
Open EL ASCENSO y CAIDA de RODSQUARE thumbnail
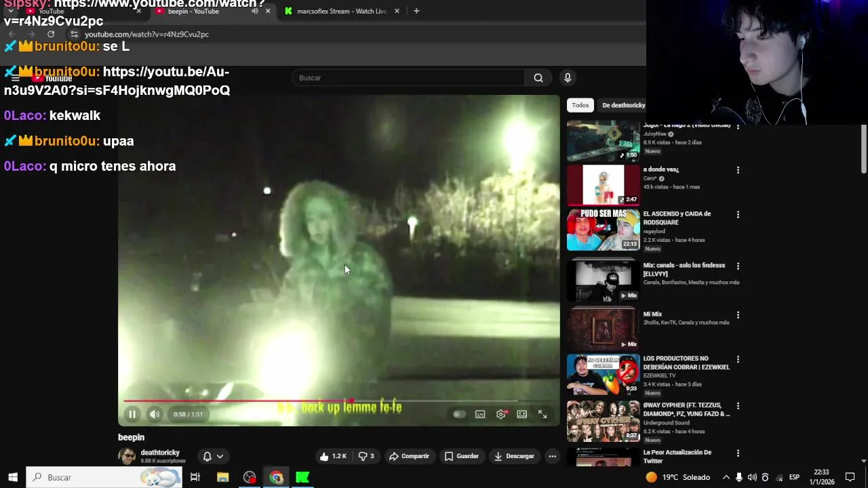tap(604, 230)
